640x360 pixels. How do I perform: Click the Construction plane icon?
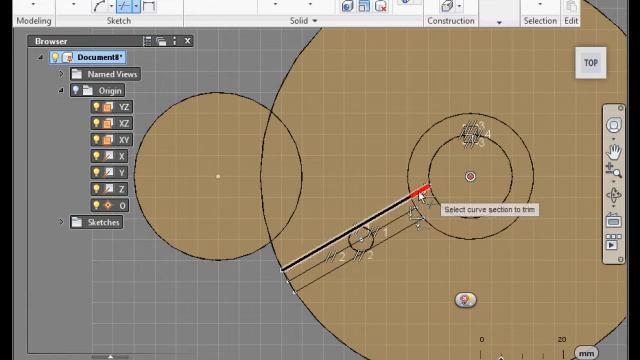click(447, 6)
